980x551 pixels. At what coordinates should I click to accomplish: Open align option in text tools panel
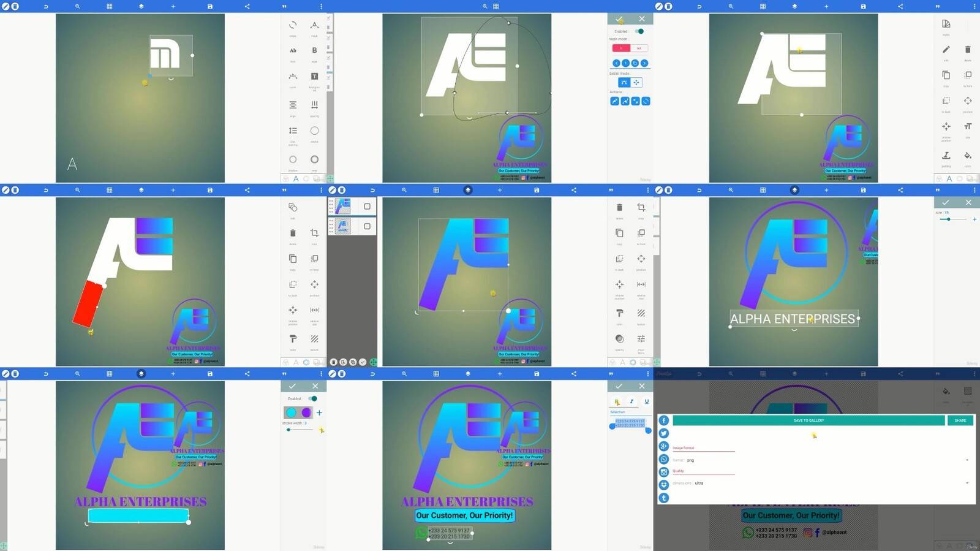pos(293,105)
